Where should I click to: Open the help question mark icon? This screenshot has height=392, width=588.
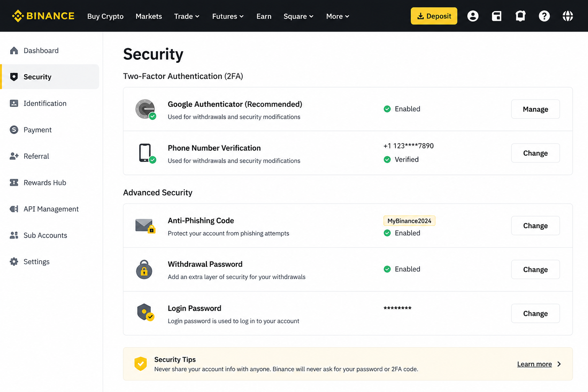[x=544, y=16]
